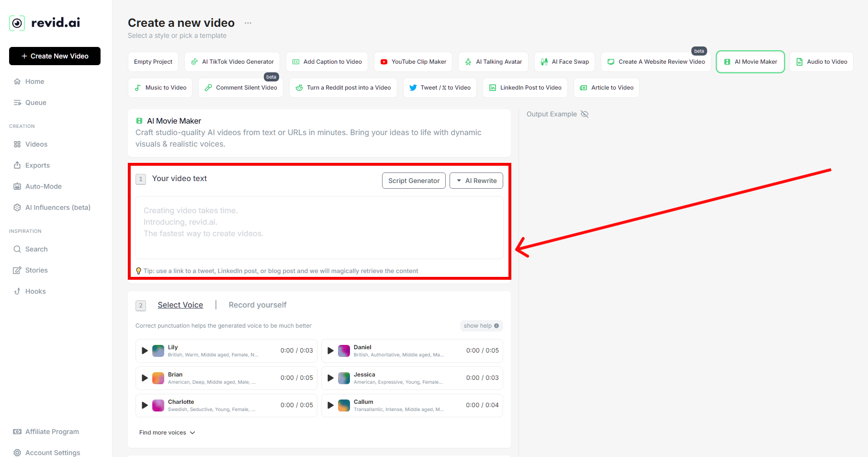The width and height of the screenshot is (868, 457).
Task: Select the YouTube Clip Maker template
Action: pyautogui.click(x=413, y=62)
